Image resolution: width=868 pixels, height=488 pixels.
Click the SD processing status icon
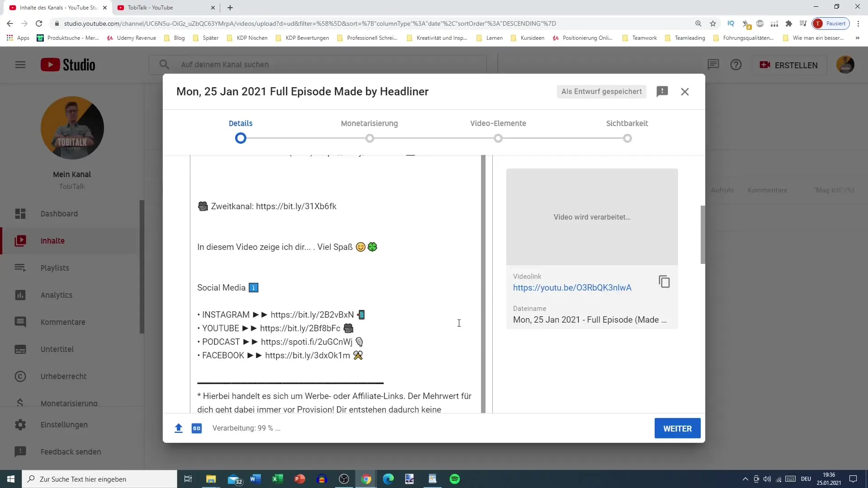click(197, 428)
